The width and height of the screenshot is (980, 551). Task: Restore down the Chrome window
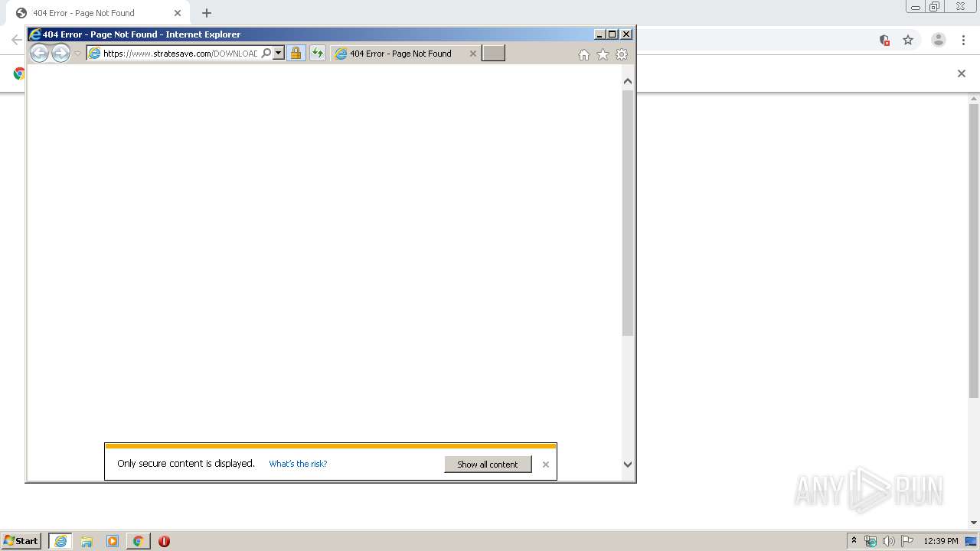935,7
